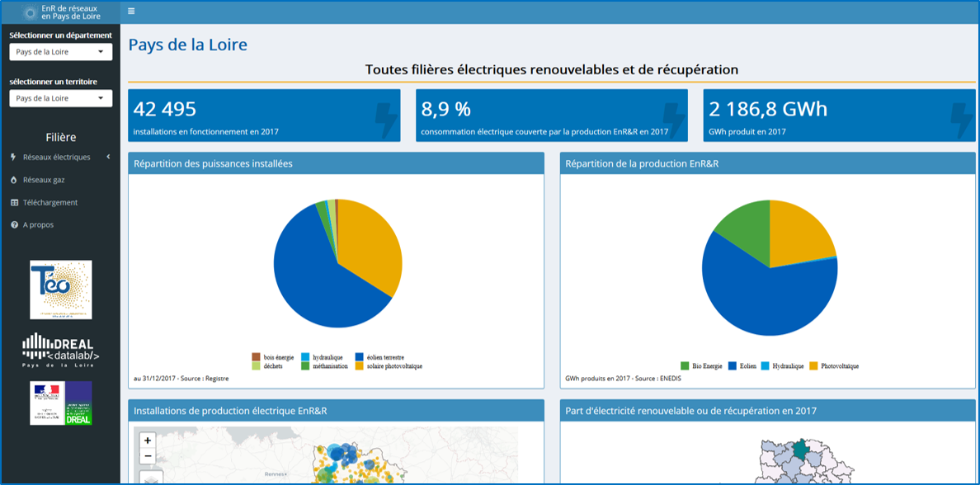Screen dimensions: 980x485
Task: Click the TEO observatory logo
Action: (x=60, y=290)
